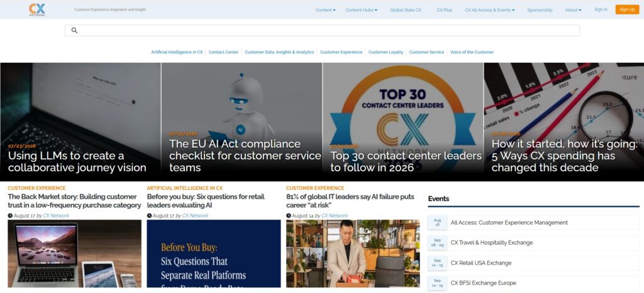Viewport: 644px width, 293px height.
Task: Open All Access: Customer Experience Management event
Action: (x=509, y=223)
